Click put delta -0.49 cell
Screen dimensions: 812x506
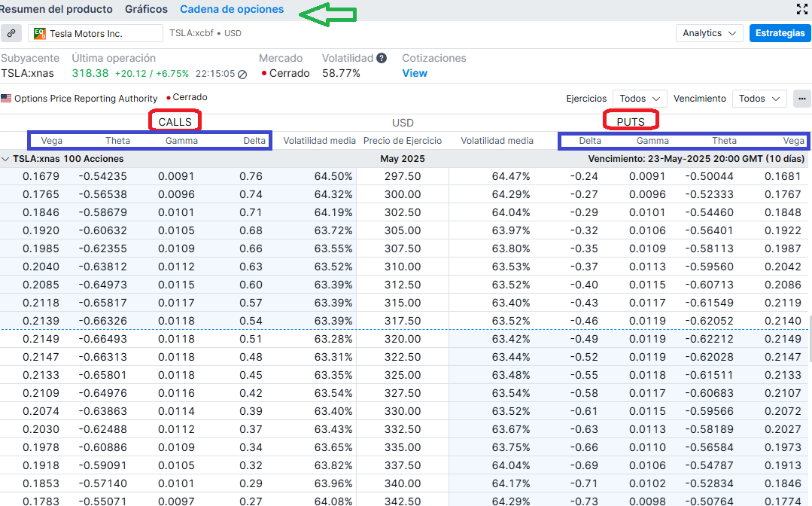[x=584, y=340]
